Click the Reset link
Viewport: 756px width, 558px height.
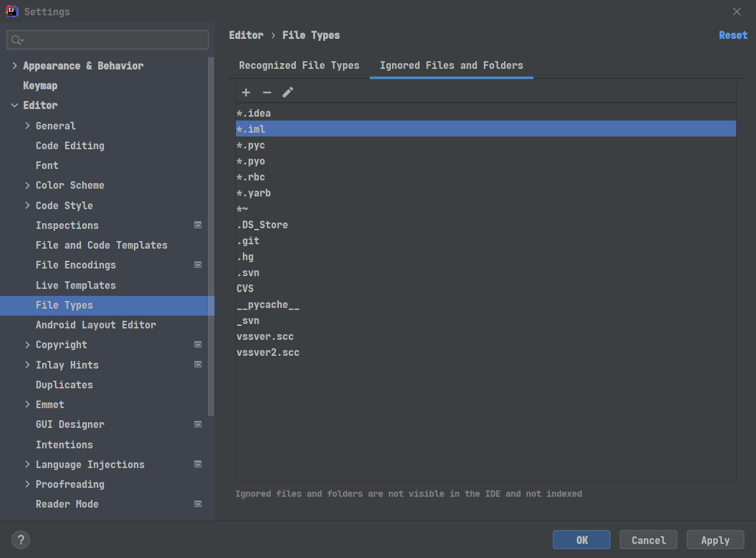tap(733, 35)
